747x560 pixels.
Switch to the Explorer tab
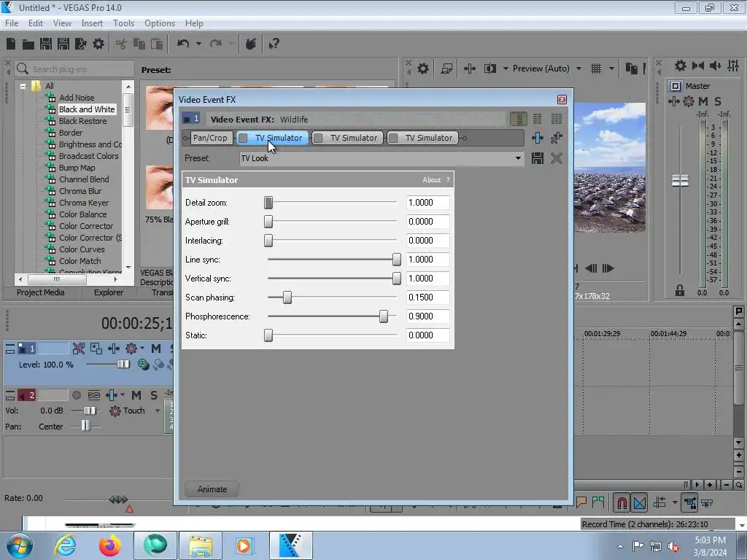point(108,292)
